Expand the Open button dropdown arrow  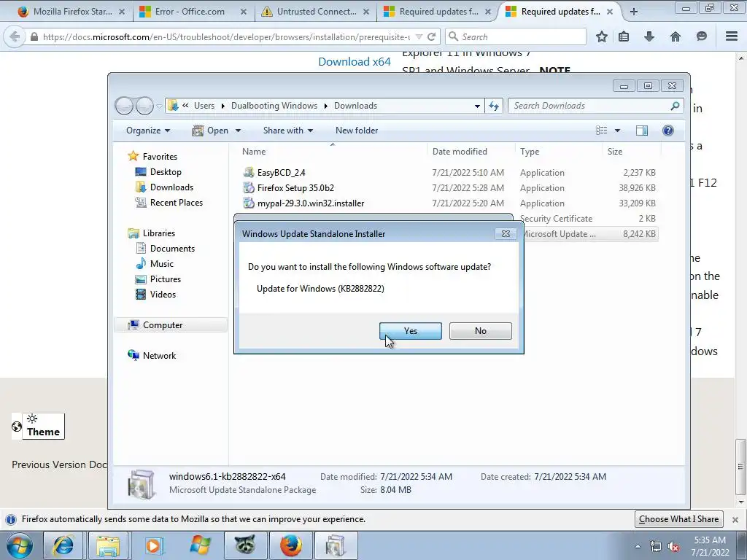pos(238,131)
